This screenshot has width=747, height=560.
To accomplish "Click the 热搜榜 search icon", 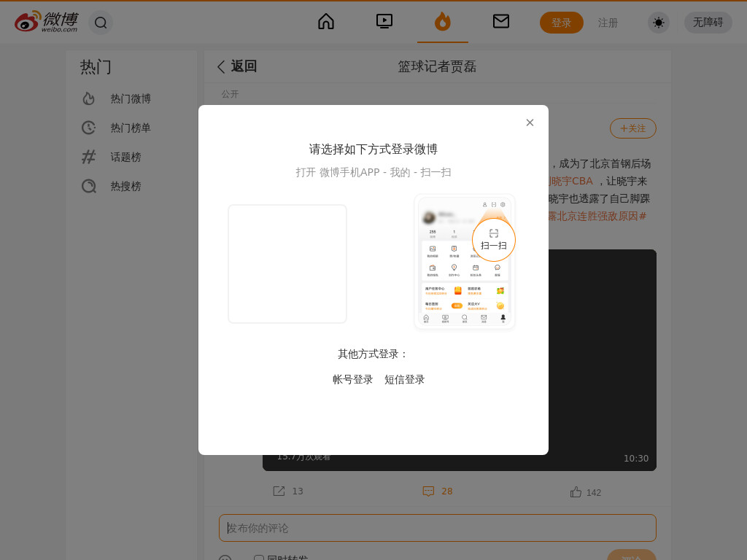I will [x=88, y=186].
